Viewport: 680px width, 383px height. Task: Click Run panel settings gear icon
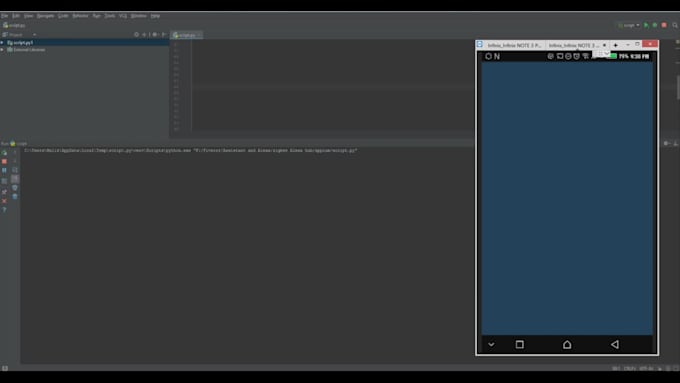[x=667, y=143]
